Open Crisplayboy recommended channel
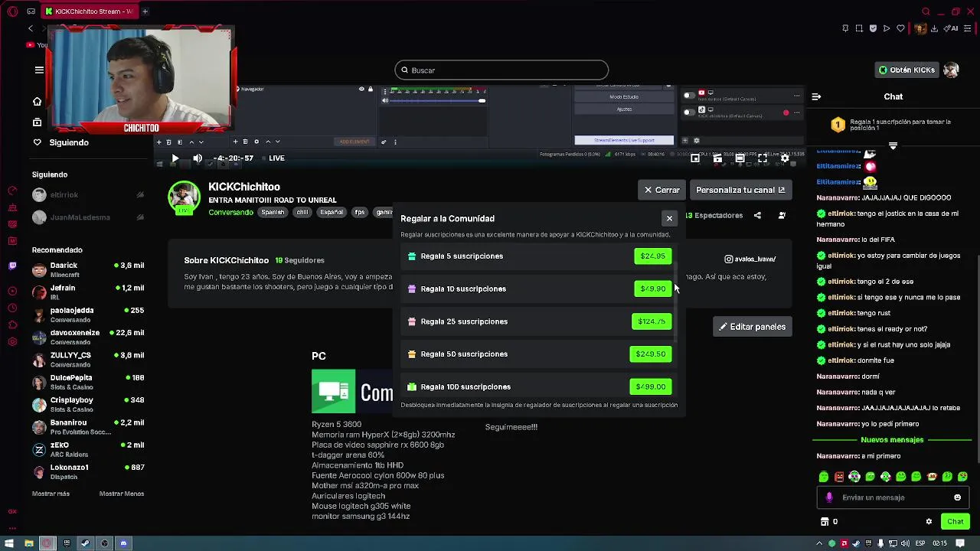The image size is (980, 551). [x=88, y=404]
